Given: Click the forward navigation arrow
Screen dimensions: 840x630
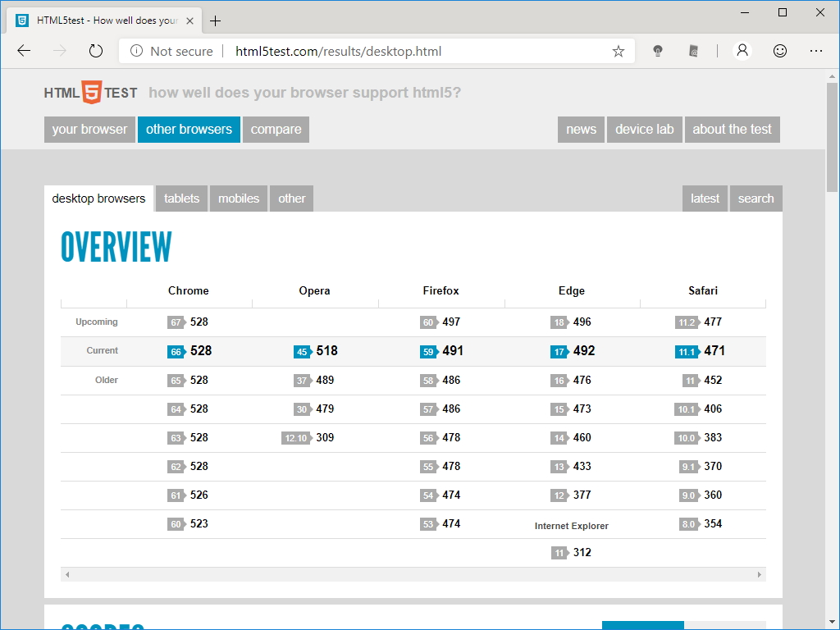Looking at the screenshot, I should (59, 51).
